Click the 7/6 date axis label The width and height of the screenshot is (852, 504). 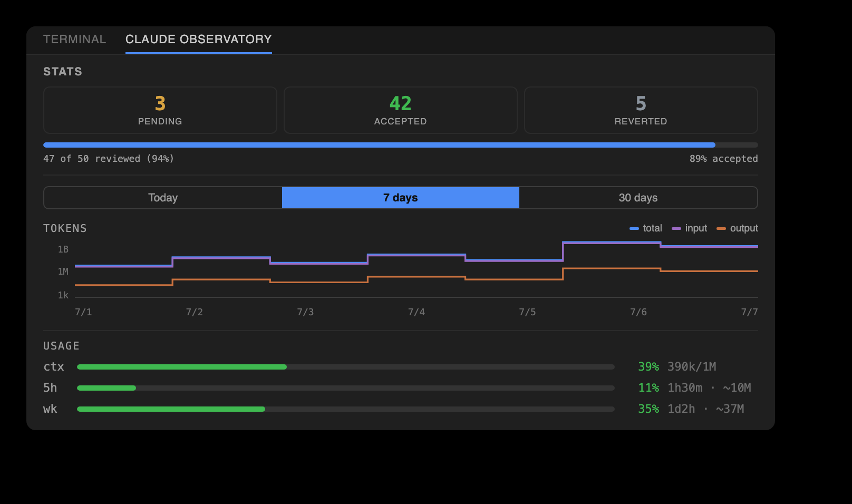coord(638,312)
